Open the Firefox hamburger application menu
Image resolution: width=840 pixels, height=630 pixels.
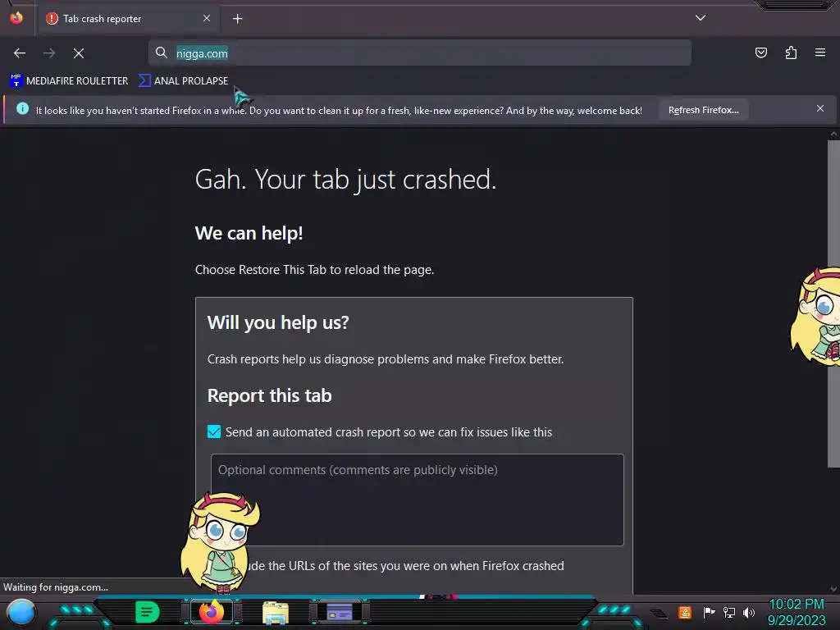pos(820,52)
